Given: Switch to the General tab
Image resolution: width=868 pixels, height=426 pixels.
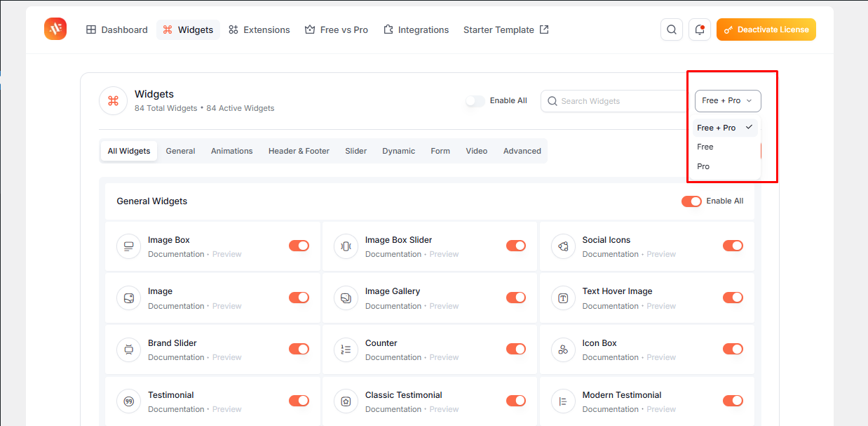Looking at the screenshot, I should pyautogui.click(x=181, y=151).
